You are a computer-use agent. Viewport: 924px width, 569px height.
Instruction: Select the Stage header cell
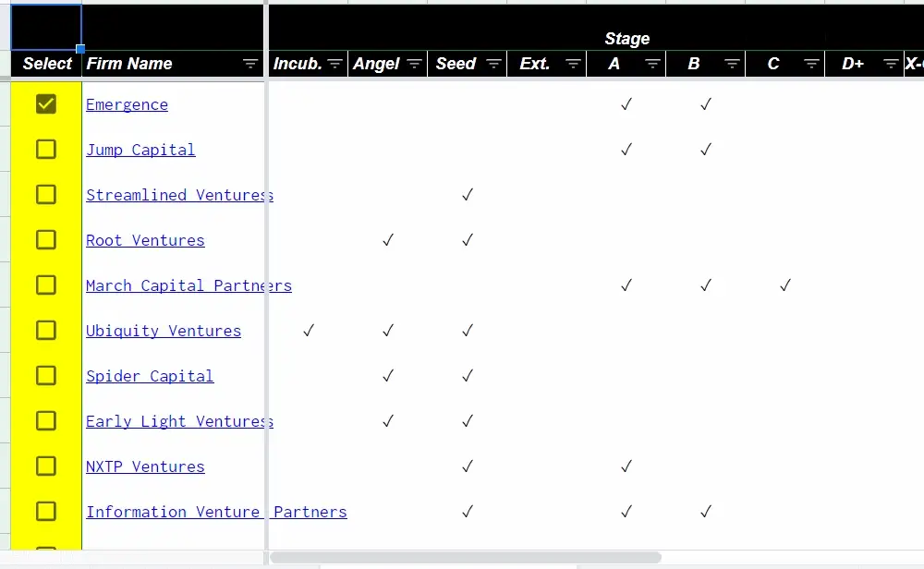point(627,39)
